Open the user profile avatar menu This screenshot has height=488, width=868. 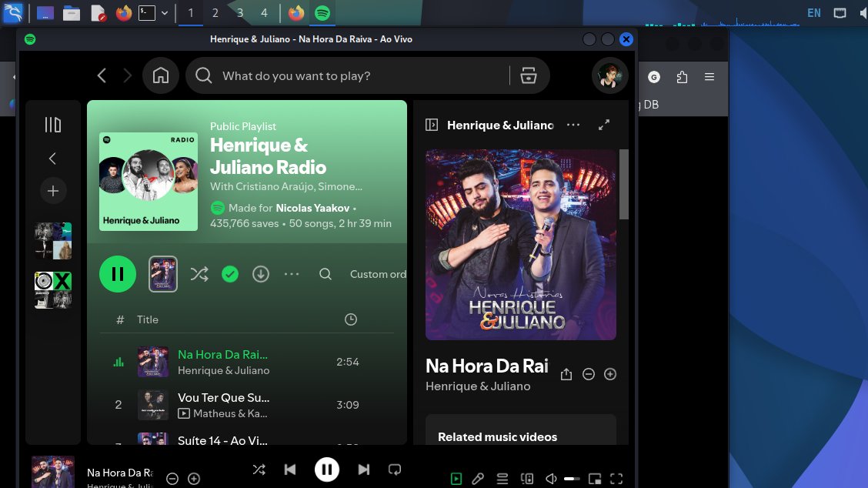pos(609,75)
